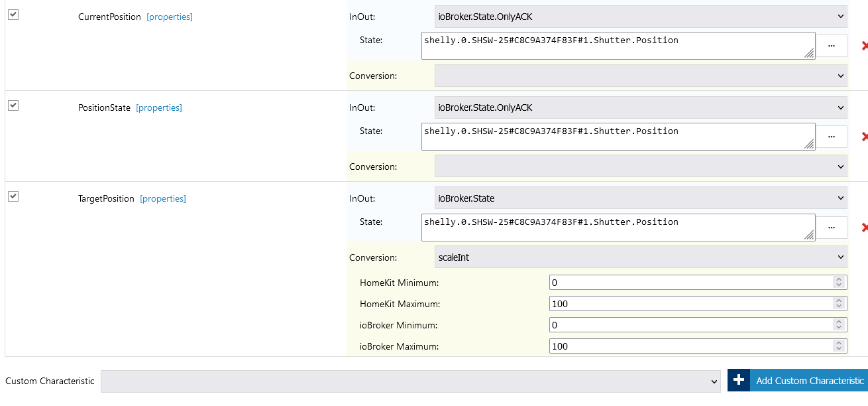Toggle the PositionState checkbox
868x406 pixels.
pyautogui.click(x=13, y=105)
